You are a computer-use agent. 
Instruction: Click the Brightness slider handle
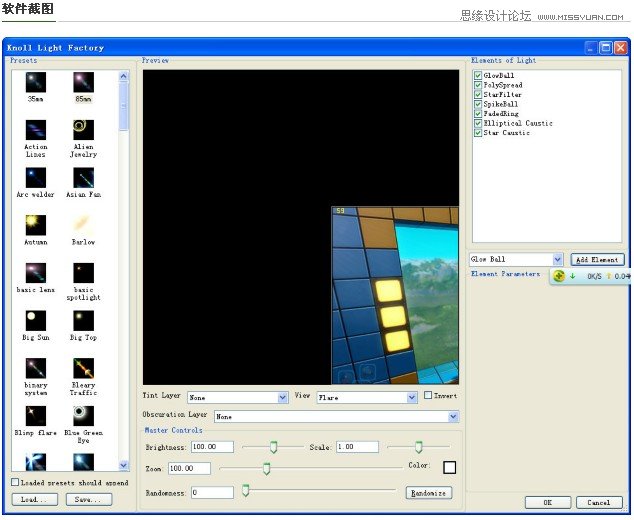[x=274, y=447]
